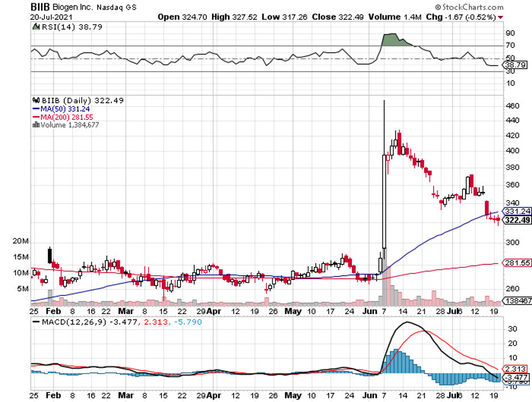Click the black MACD legend line marker
532x402 pixels.
point(35,322)
